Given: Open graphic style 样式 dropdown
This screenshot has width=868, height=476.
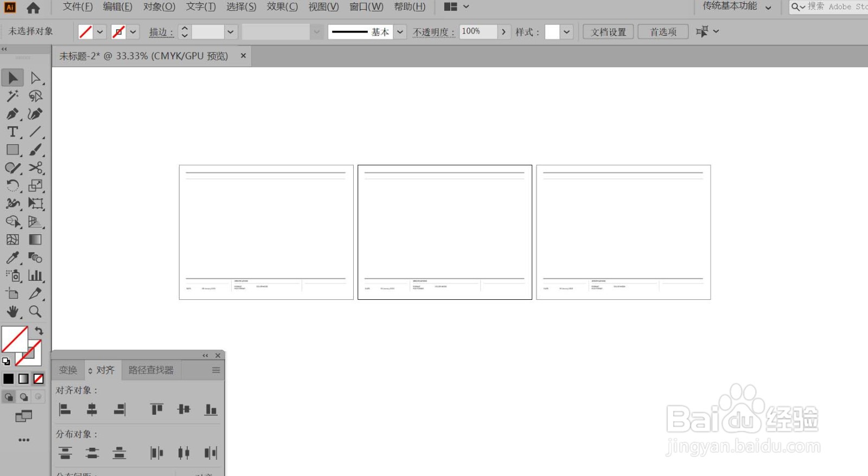Looking at the screenshot, I should coord(567,32).
